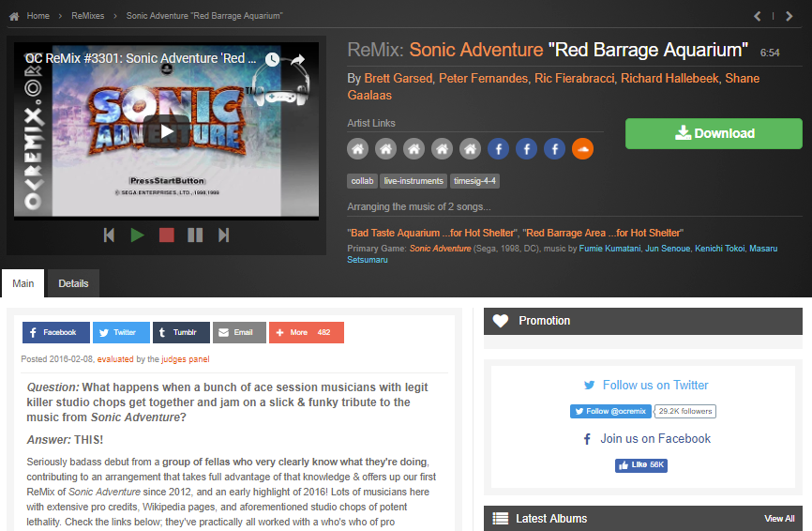Click Facebook Like 56K button
The height and width of the screenshot is (531, 812).
(x=641, y=465)
